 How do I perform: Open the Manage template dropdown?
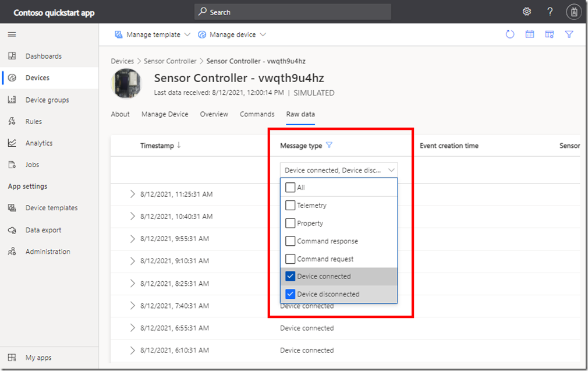pos(153,34)
